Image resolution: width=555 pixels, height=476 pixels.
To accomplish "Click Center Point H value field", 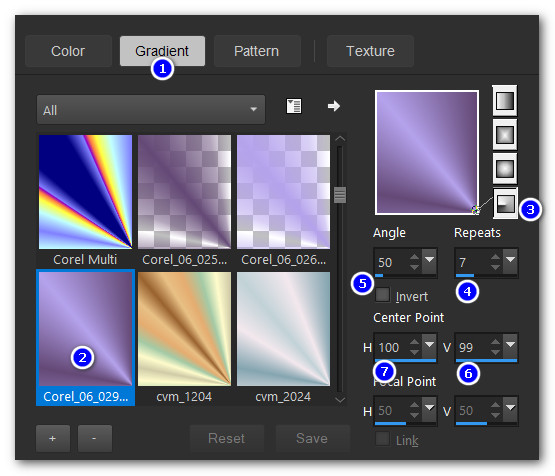I will (391, 347).
